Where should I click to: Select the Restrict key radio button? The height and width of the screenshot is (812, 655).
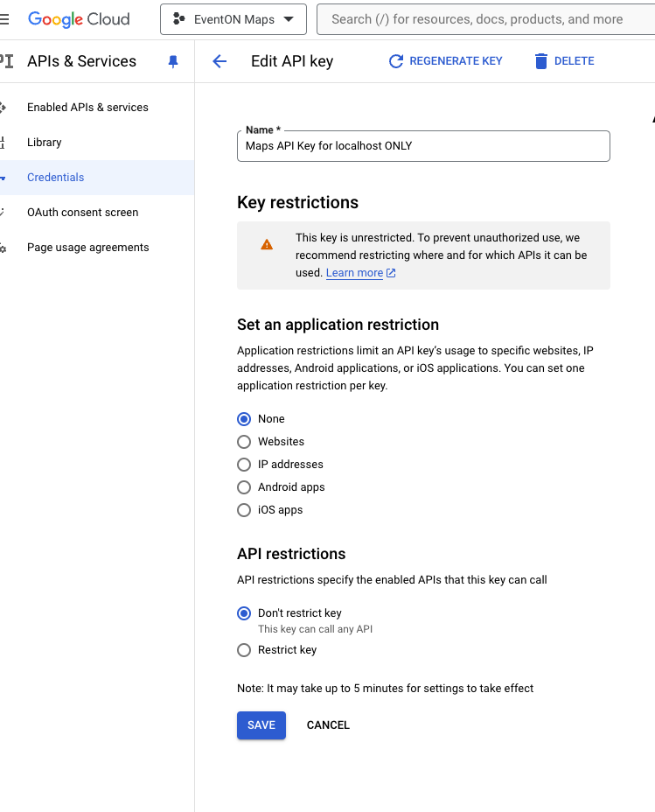point(244,650)
